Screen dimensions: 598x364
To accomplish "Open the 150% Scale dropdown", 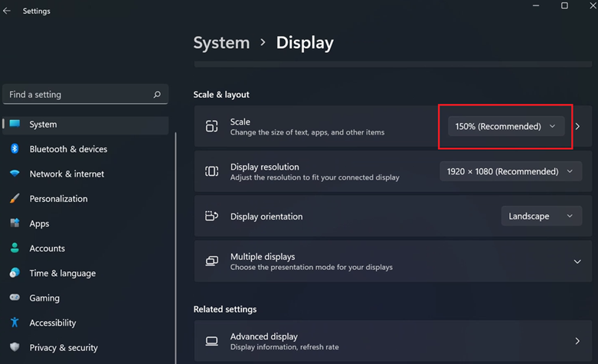I will tap(505, 126).
